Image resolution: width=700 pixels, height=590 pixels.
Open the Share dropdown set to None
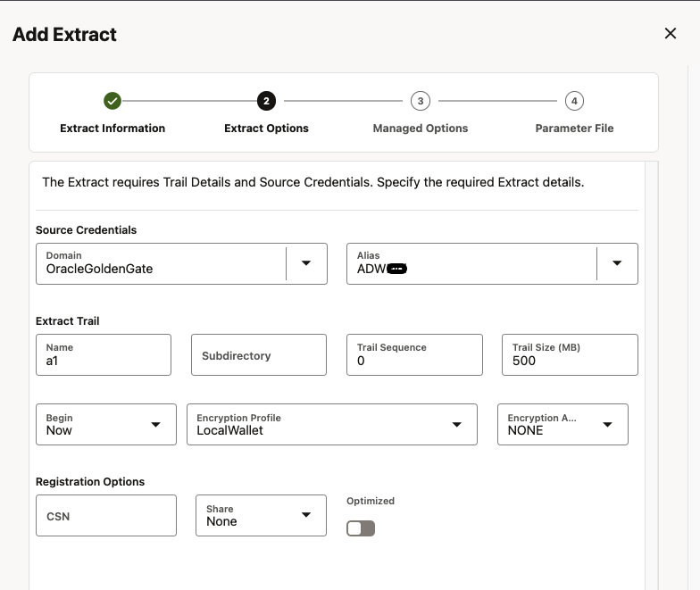coord(261,516)
